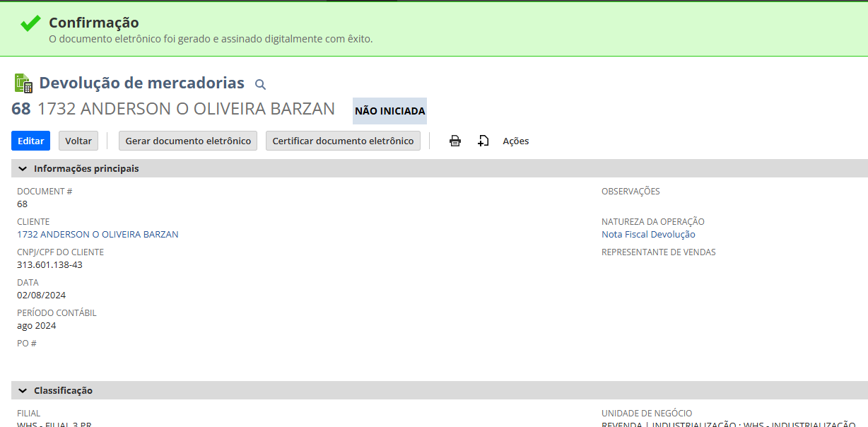Open the Ações menu

(x=515, y=141)
